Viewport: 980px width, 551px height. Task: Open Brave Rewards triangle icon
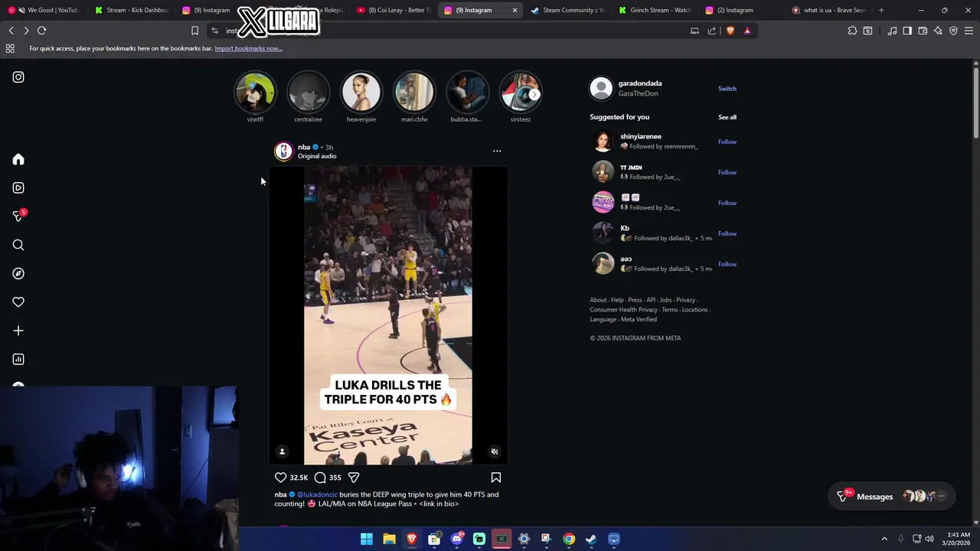[x=747, y=31]
